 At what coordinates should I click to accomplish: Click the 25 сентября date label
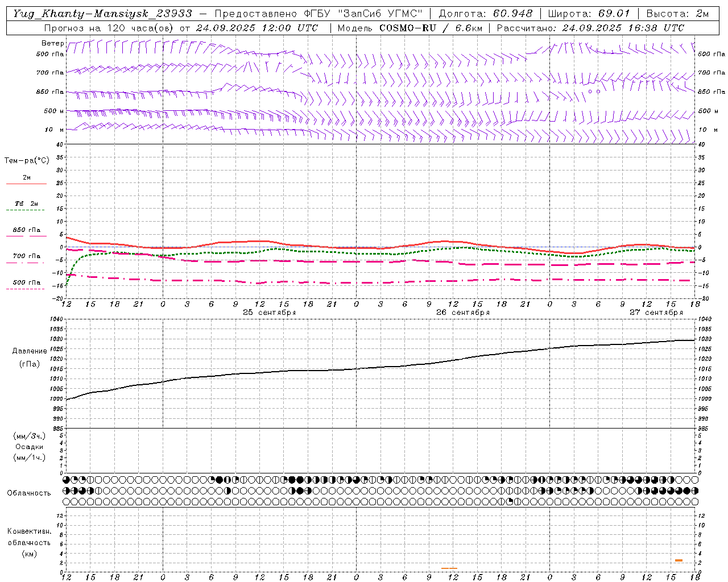[x=270, y=313]
